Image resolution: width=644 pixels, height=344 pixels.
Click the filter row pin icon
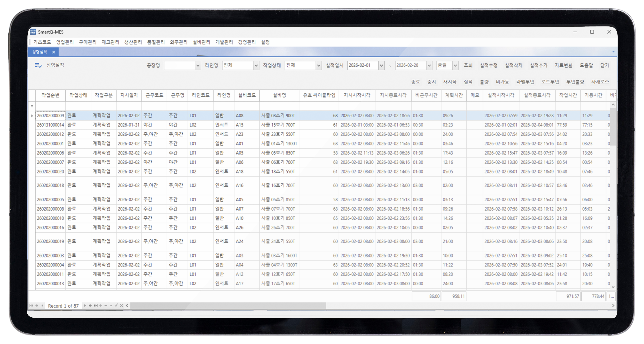[x=32, y=106]
